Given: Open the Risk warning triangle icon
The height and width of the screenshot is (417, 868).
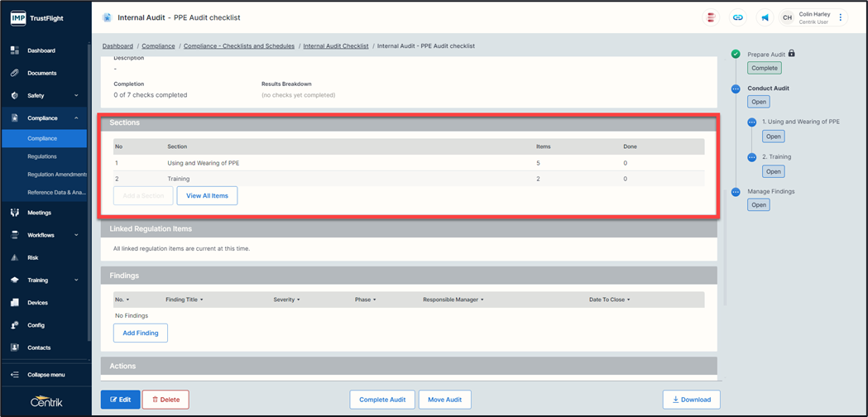Looking at the screenshot, I should tap(15, 257).
